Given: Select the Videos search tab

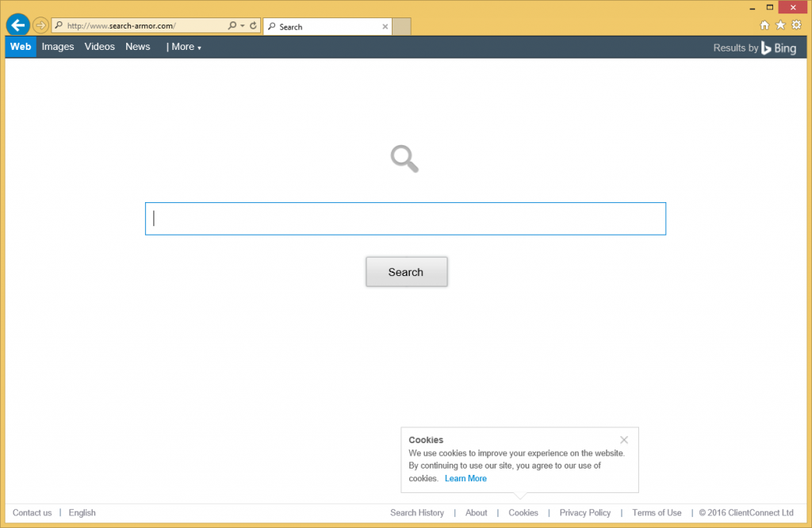Looking at the screenshot, I should point(100,47).
